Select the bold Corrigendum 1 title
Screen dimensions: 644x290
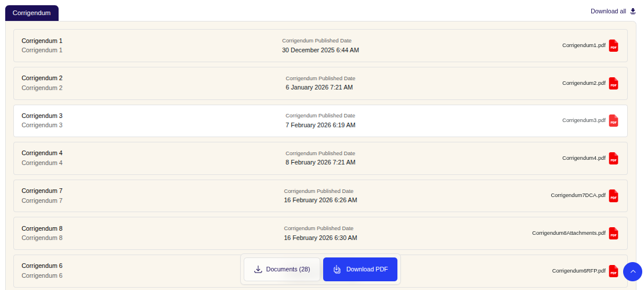pos(42,41)
